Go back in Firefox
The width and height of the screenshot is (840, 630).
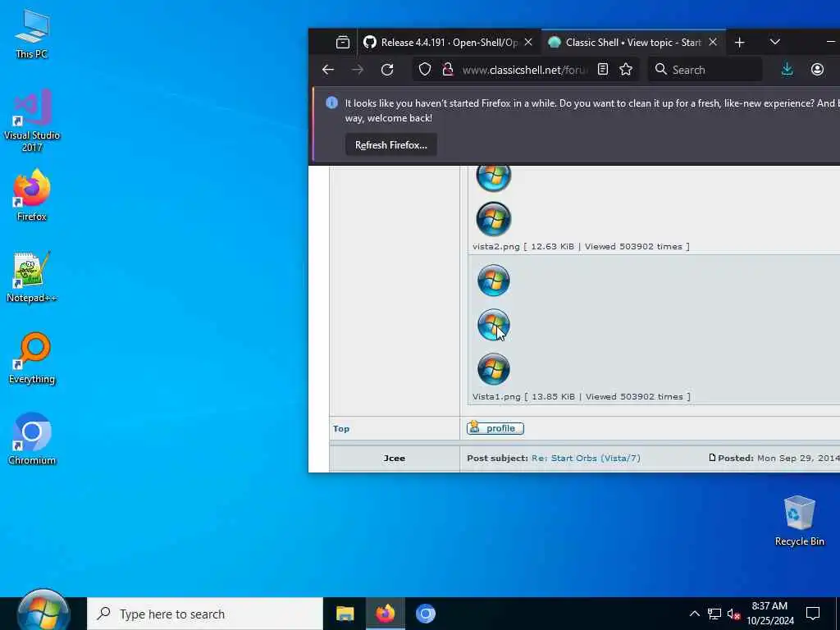(x=328, y=70)
